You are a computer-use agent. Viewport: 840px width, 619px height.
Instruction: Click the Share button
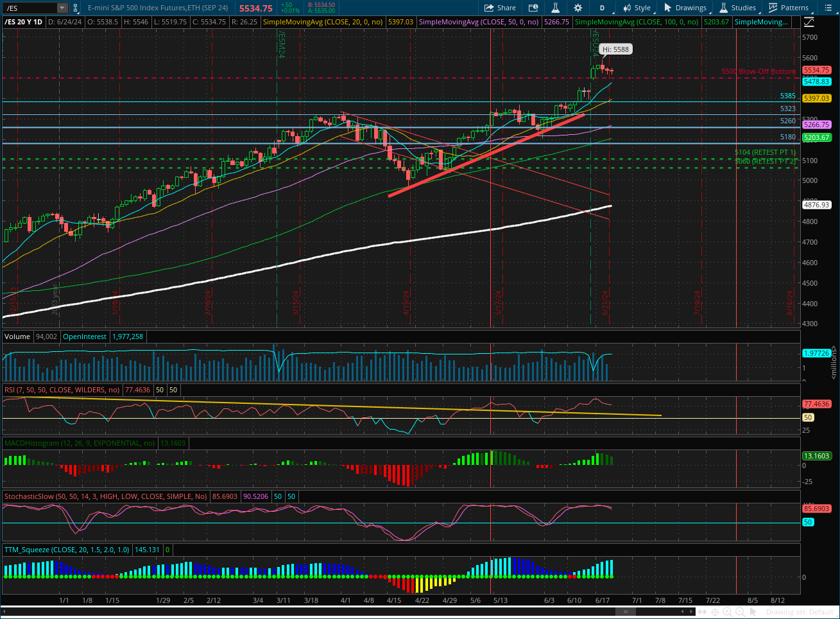(x=500, y=8)
